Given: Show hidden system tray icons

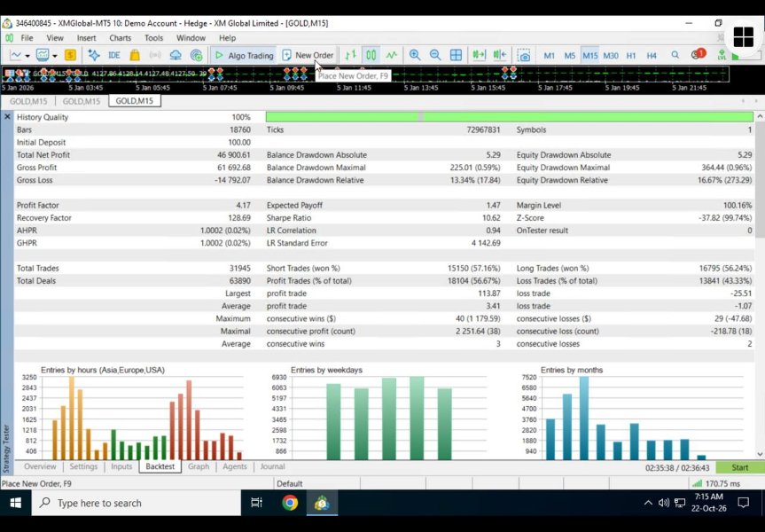Looking at the screenshot, I should (648, 503).
